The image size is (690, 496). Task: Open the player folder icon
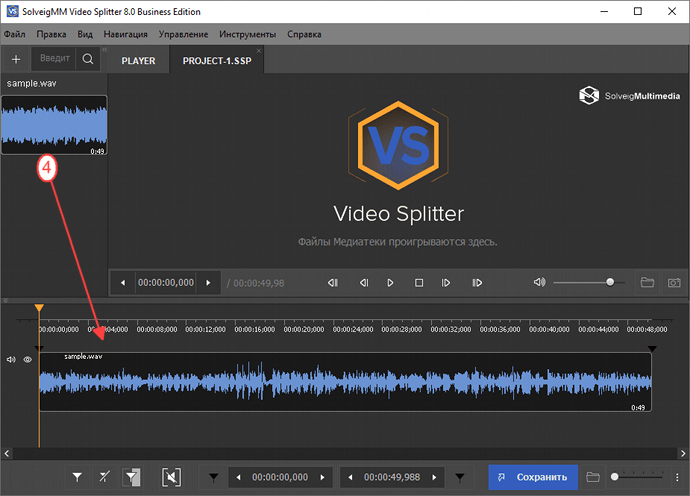click(647, 282)
